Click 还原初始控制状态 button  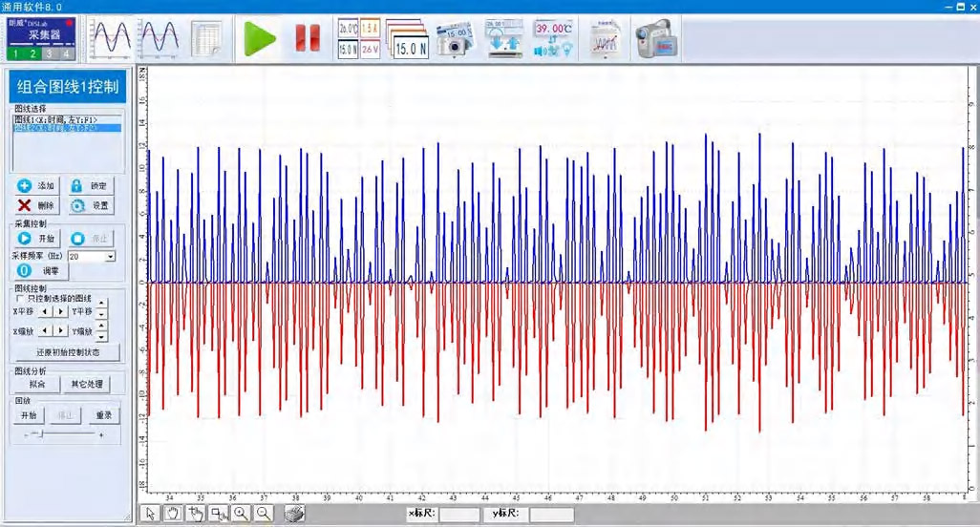point(67,352)
